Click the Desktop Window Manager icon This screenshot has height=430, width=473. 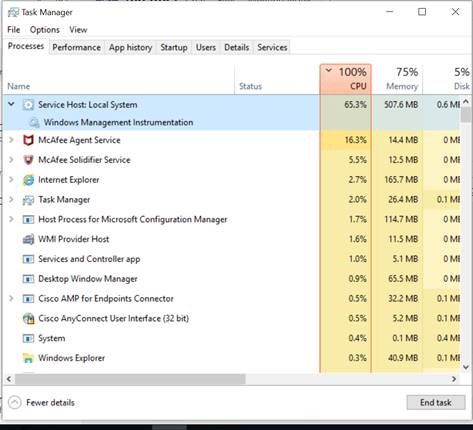[x=28, y=279]
